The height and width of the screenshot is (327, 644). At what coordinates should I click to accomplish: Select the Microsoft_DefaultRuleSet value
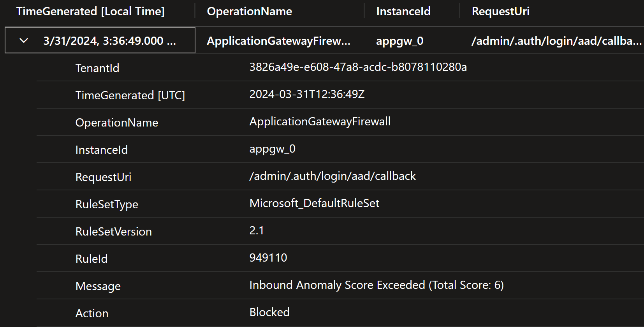[315, 203]
